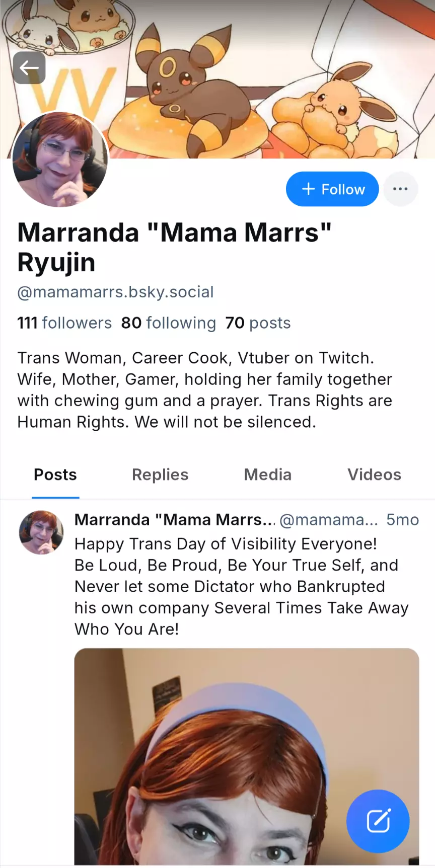Click the 5mo post timestamp
435x868 pixels.
pos(402,520)
